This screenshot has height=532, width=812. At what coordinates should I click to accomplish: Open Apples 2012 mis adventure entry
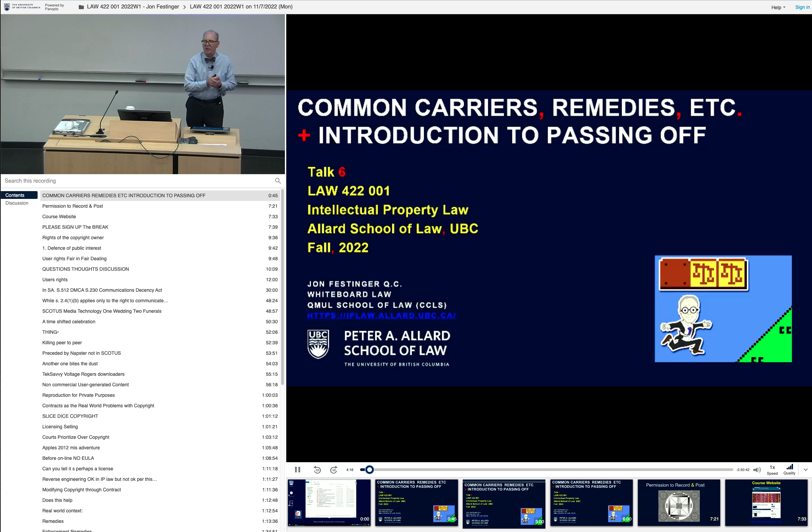point(160,448)
